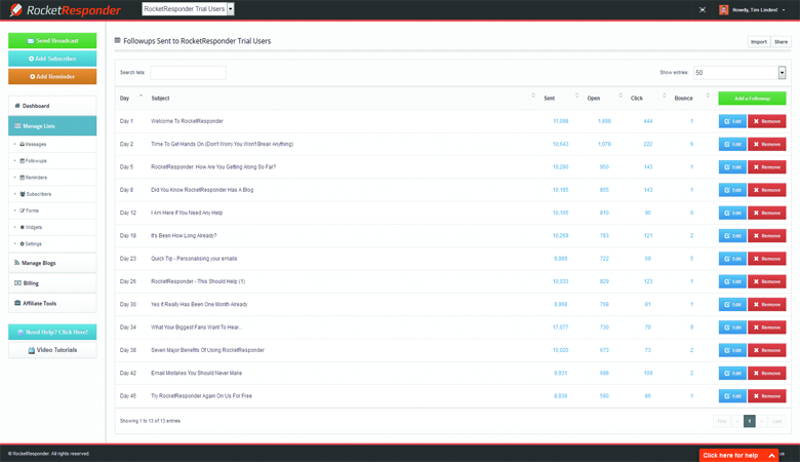This screenshot has width=800, height=462.
Task: Click the Add Subscriber teal button
Action: tap(52, 59)
